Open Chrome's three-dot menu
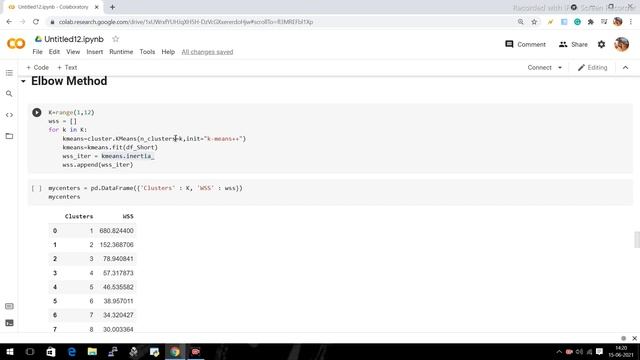The height and width of the screenshot is (360, 640). point(631,22)
